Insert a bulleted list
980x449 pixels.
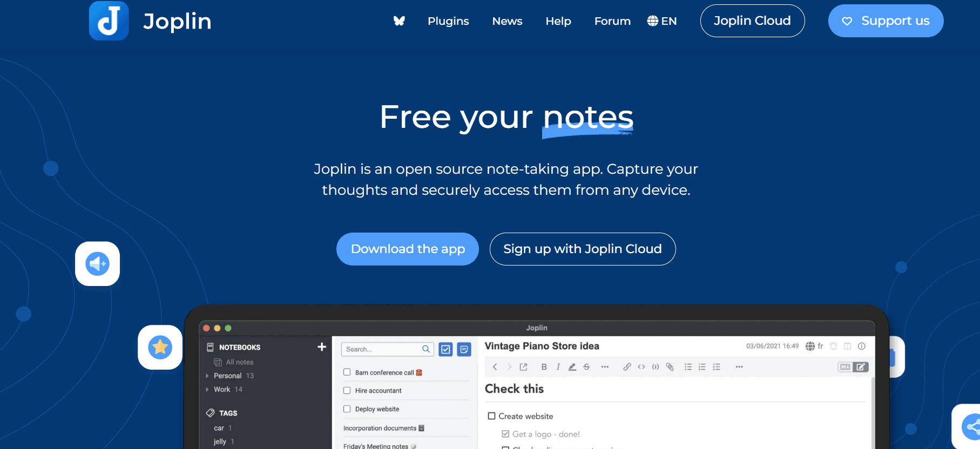pyautogui.click(x=688, y=367)
